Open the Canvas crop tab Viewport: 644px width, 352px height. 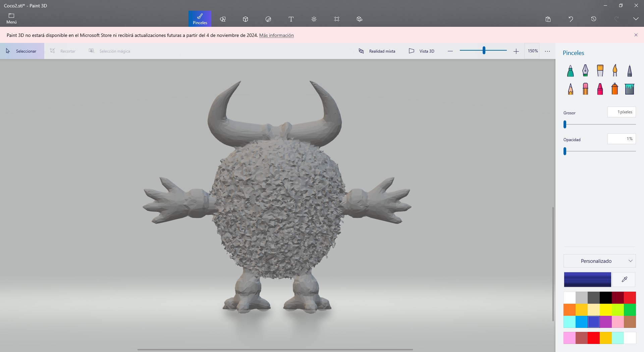337,19
